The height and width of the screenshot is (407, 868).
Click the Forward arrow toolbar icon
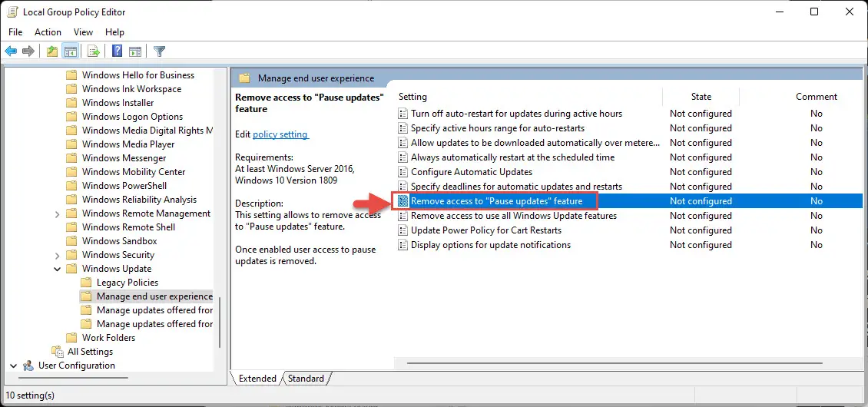click(x=28, y=51)
